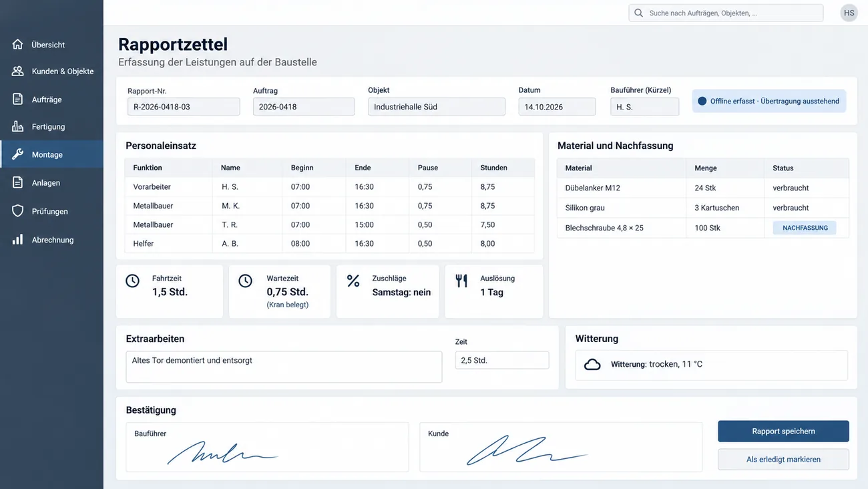Click the people icon for Kunden & Objekte
Screen dimensions: 868x489
pos(18,71)
